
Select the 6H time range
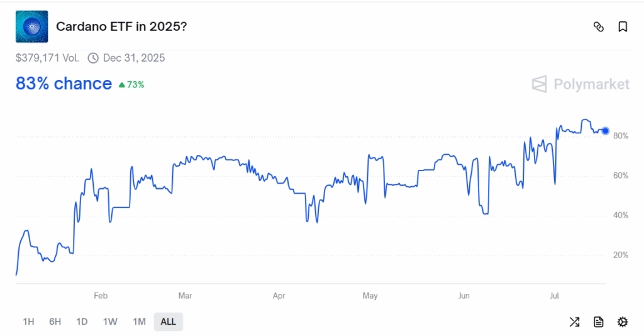[55, 322]
